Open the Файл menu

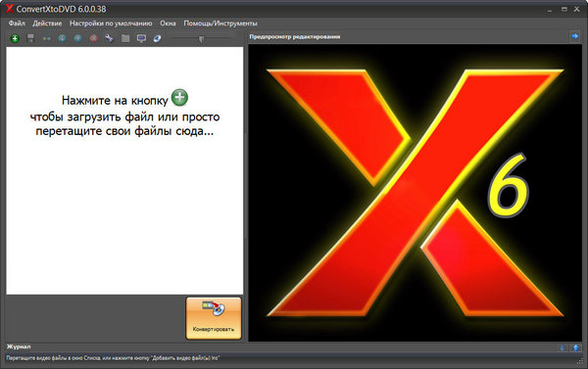17,23
